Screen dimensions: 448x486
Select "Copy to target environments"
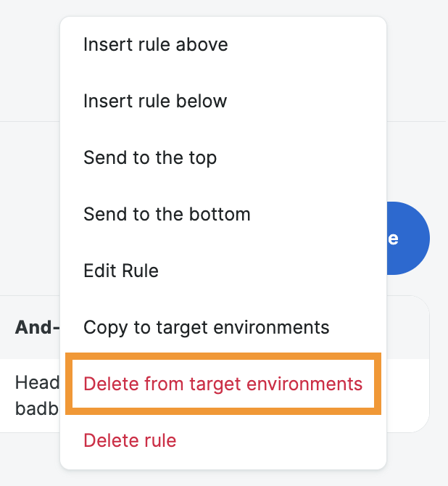[x=207, y=327]
